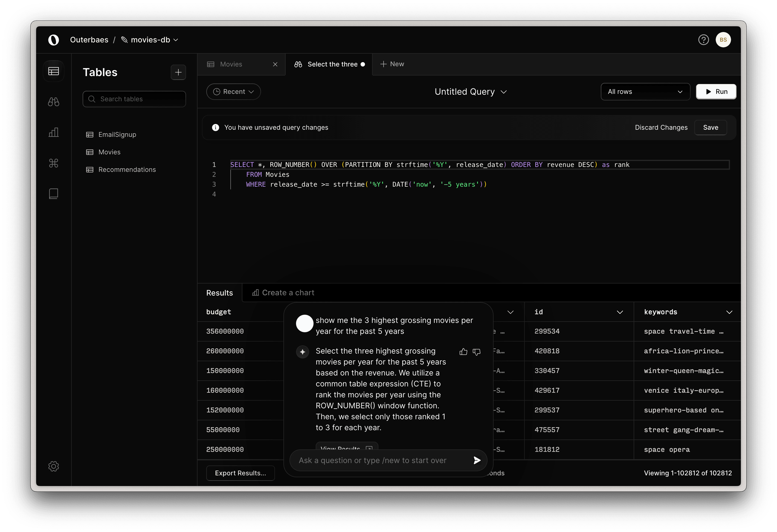Open the Tables view in sidebar
777x532 pixels.
[x=54, y=71]
